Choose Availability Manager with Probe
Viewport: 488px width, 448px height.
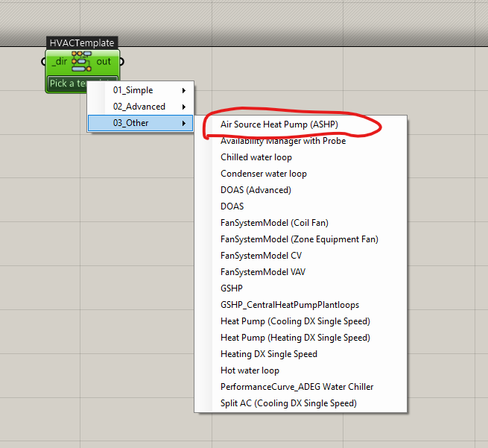tap(283, 141)
